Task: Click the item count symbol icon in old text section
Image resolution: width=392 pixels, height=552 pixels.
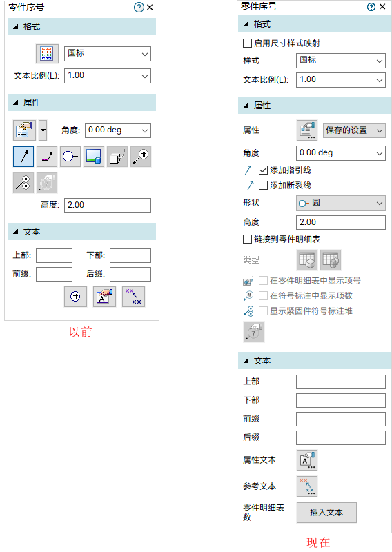Action: click(x=75, y=297)
